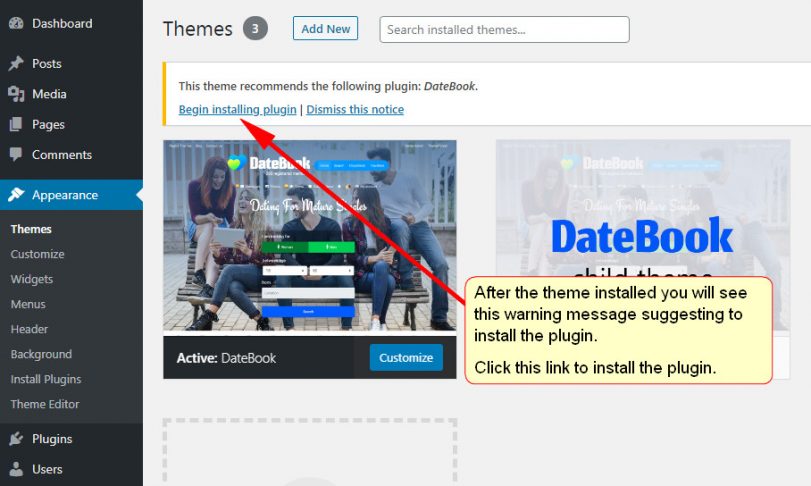
Task: Open the Header submenu item
Action: (29, 329)
